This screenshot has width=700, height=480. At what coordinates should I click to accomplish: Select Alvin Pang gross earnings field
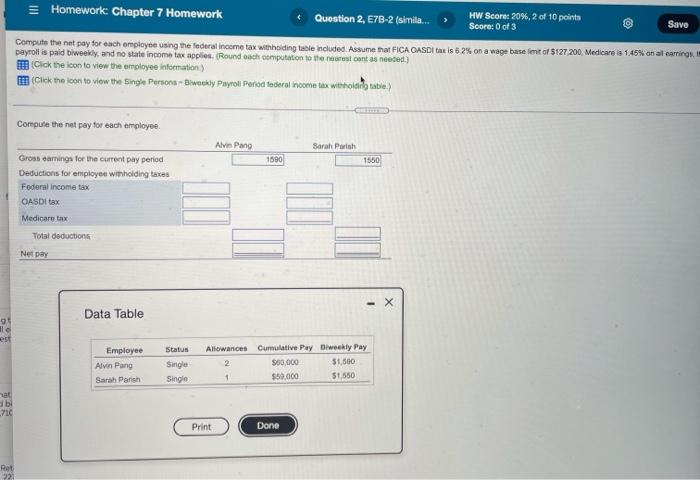258,159
